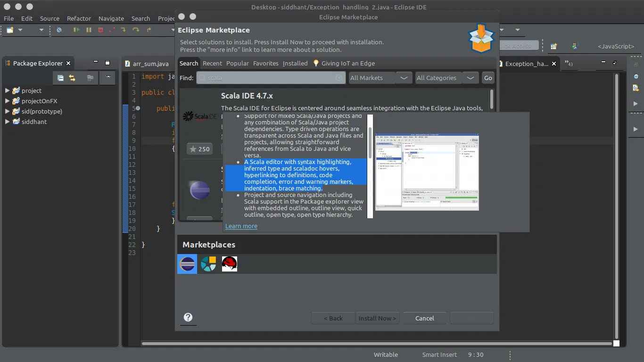644x362 pixels.
Task: Click the Install Now > button
Action: pos(378,318)
